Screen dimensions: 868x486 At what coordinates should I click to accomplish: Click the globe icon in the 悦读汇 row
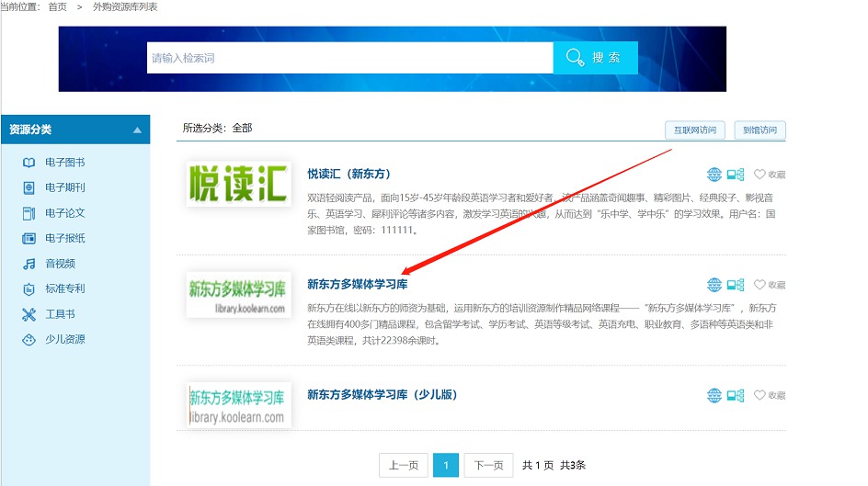click(714, 175)
